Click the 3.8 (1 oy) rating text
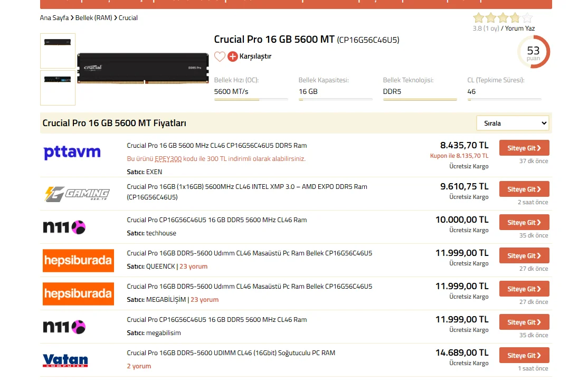The image size is (588, 381). coord(486,28)
